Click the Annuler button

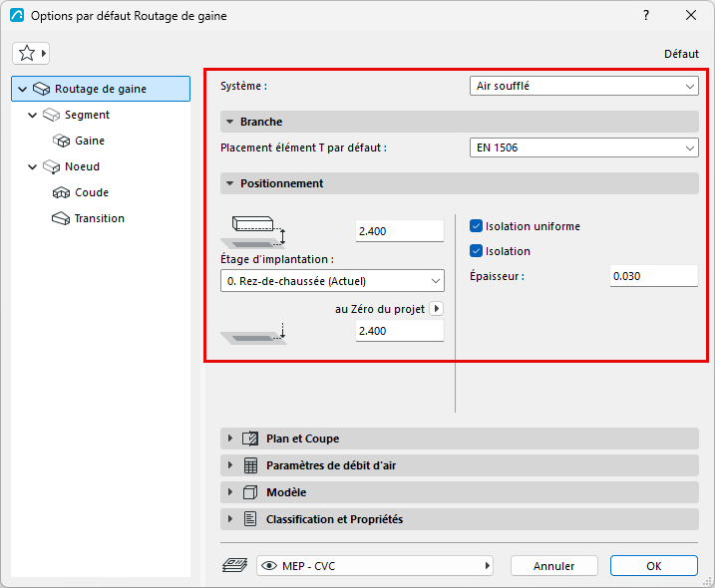pos(554,566)
